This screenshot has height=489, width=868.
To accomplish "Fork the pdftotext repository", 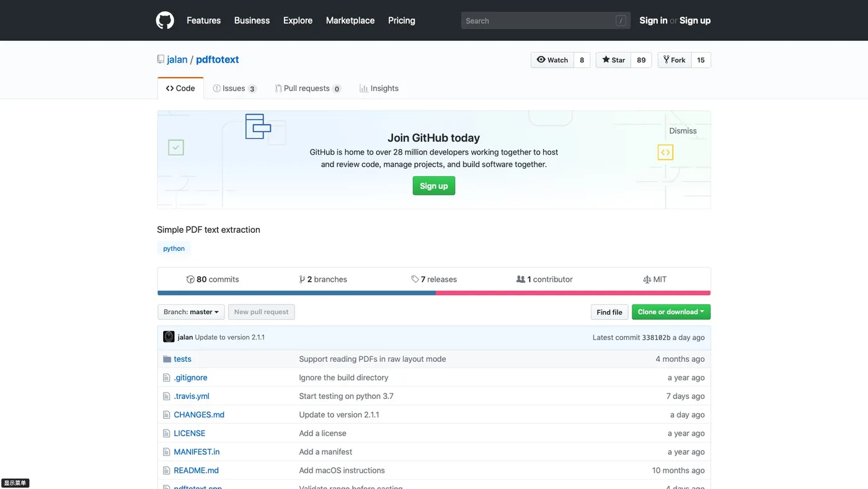I will click(x=674, y=60).
